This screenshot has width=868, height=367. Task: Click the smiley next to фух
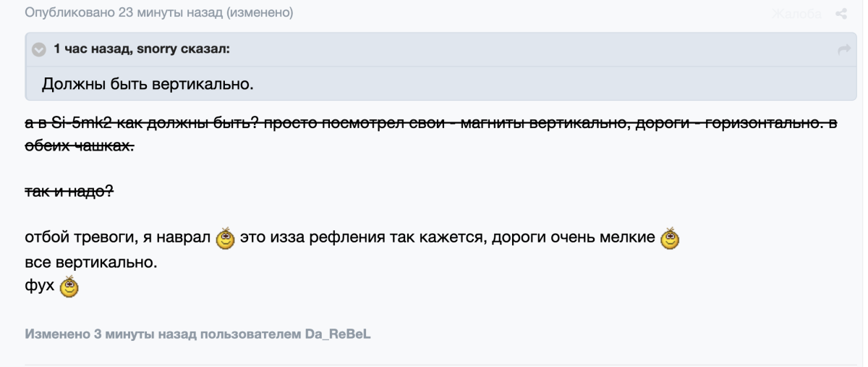69,287
